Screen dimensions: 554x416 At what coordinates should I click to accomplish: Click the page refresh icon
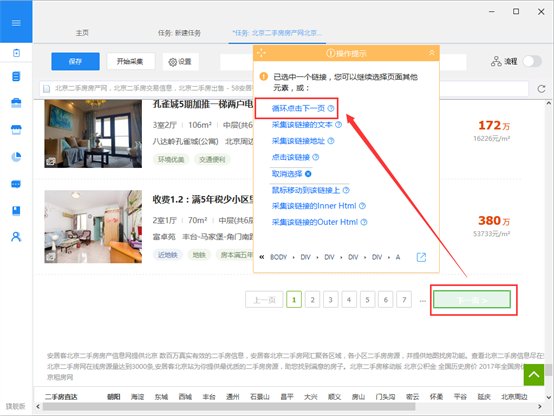click(x=541, y=89)
